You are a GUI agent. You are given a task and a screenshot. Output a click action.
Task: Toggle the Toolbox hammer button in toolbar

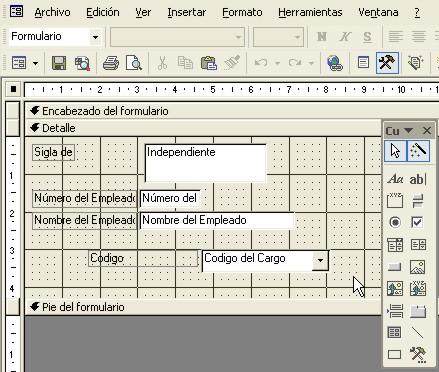click(387, 63)
